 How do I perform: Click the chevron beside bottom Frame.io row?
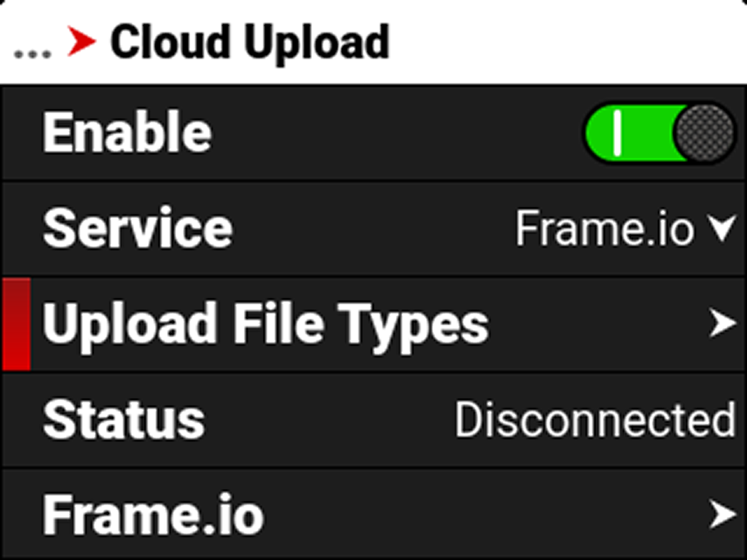click(x=722, y=515)
